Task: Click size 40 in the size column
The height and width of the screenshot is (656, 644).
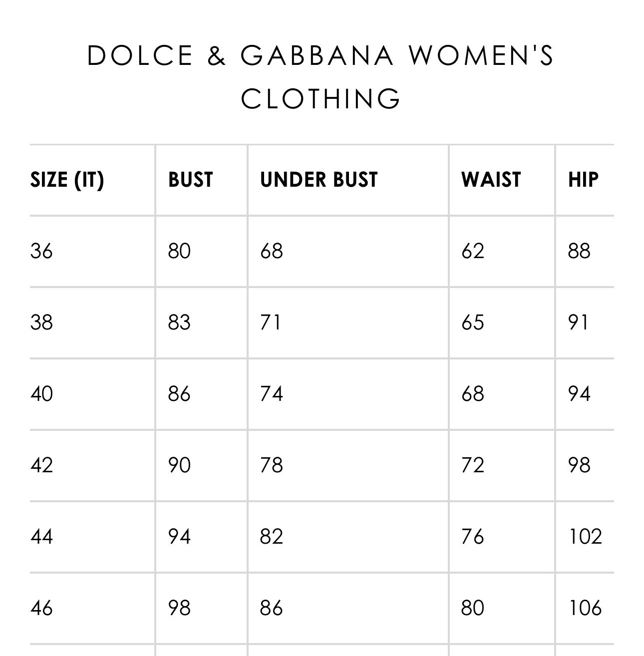Action: 41,394
